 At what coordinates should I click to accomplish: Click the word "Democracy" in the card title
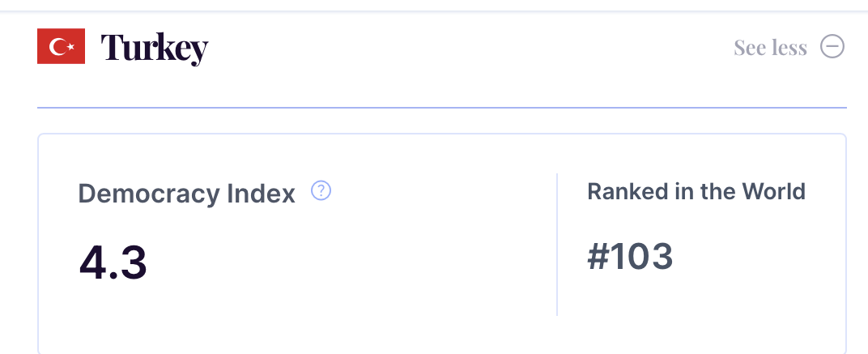tap(149, 194)
